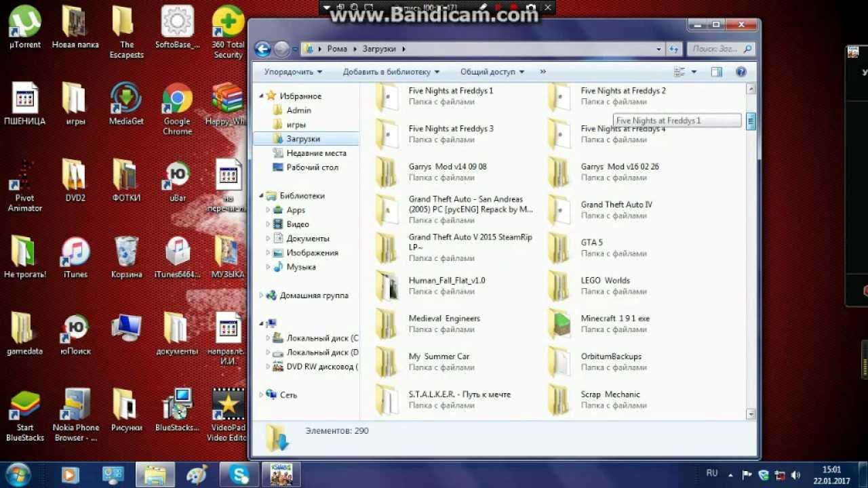Screen dimensions: 868x488
Task: Launch VideoPad Video Editor shortcut
Action: point(228,415)
